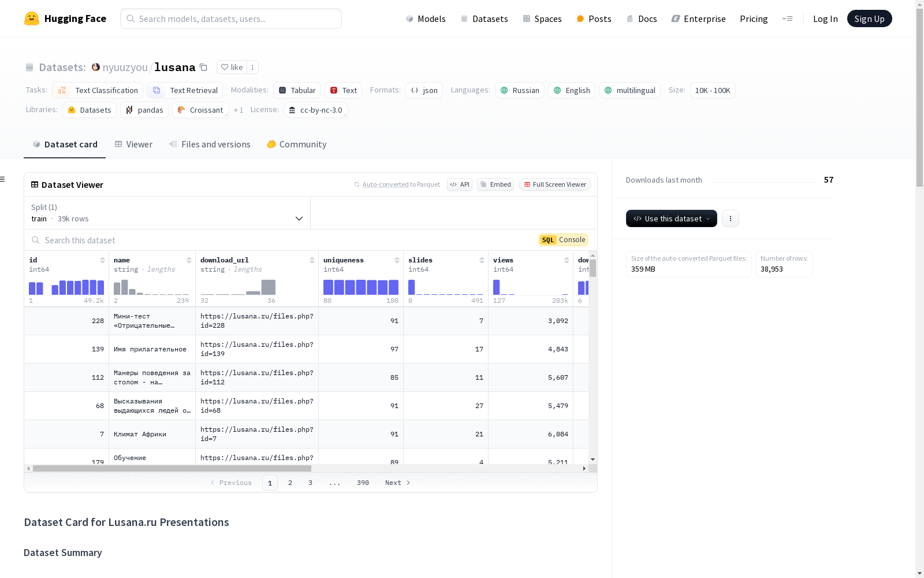Click the pandas library tag
Screen dimensions: 924x578
pyautogui.click(x=144, y=110)
